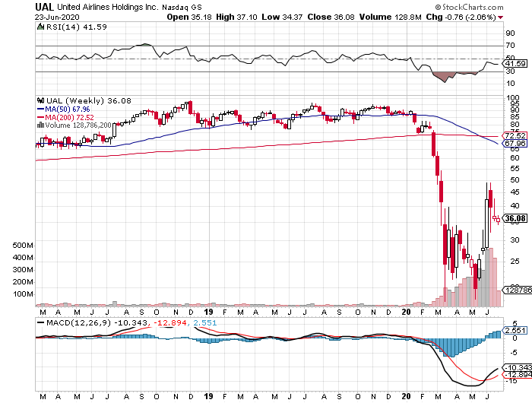Click the 500M volume axis label
Screen dimensions: 532x403
[23, 245]
